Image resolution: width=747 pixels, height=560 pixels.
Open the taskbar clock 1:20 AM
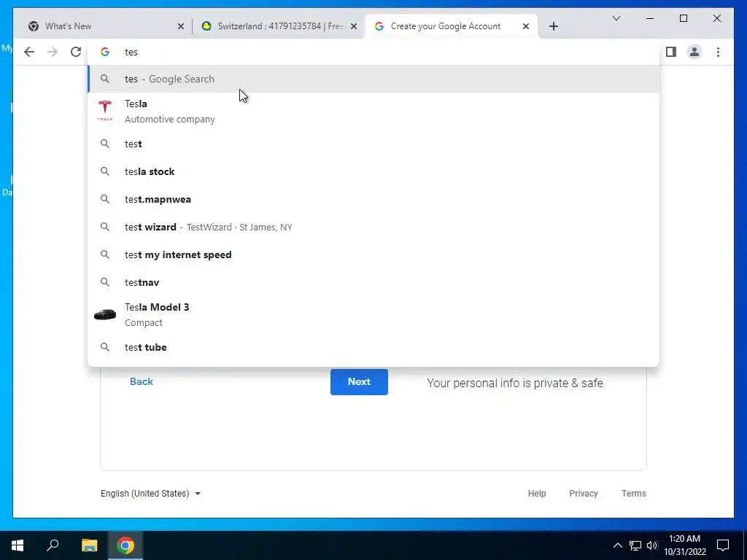(x=684, y=545)
